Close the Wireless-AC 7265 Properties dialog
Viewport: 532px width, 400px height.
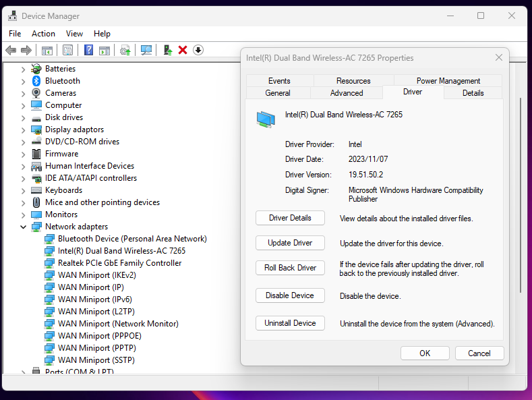[499, 57]
